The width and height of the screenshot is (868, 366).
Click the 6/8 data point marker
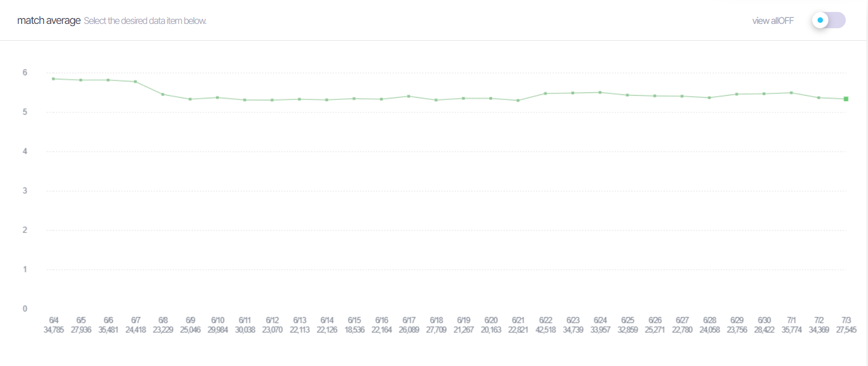coord(163,94)
